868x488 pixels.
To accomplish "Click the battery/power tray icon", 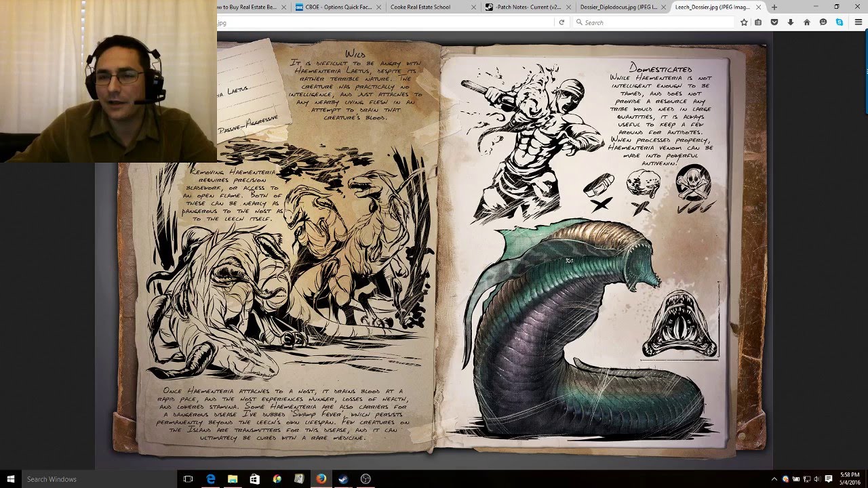I will 796,479.
